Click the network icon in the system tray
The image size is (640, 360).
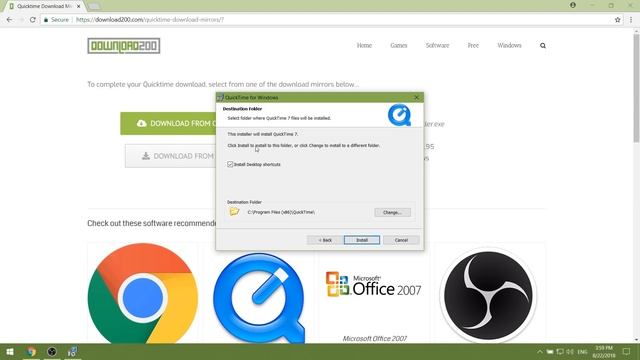tap(560, 351)
